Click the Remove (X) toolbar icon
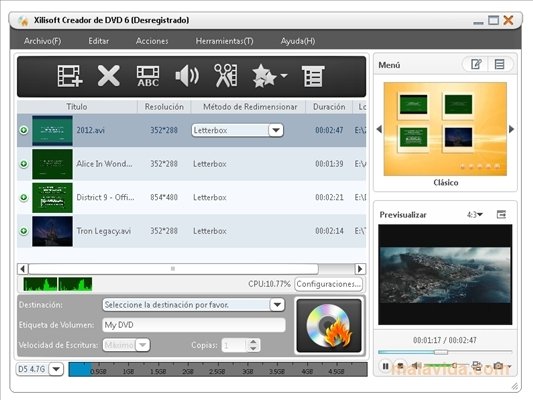 (108, 76)
